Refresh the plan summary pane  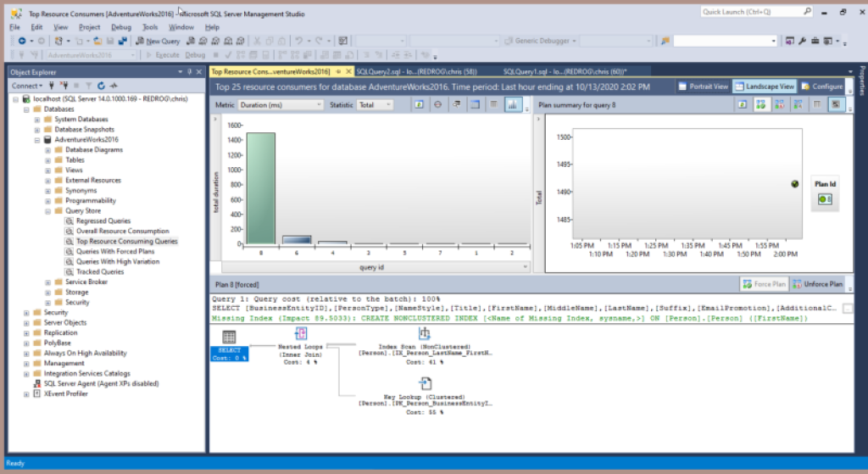[x=743, y=104]
